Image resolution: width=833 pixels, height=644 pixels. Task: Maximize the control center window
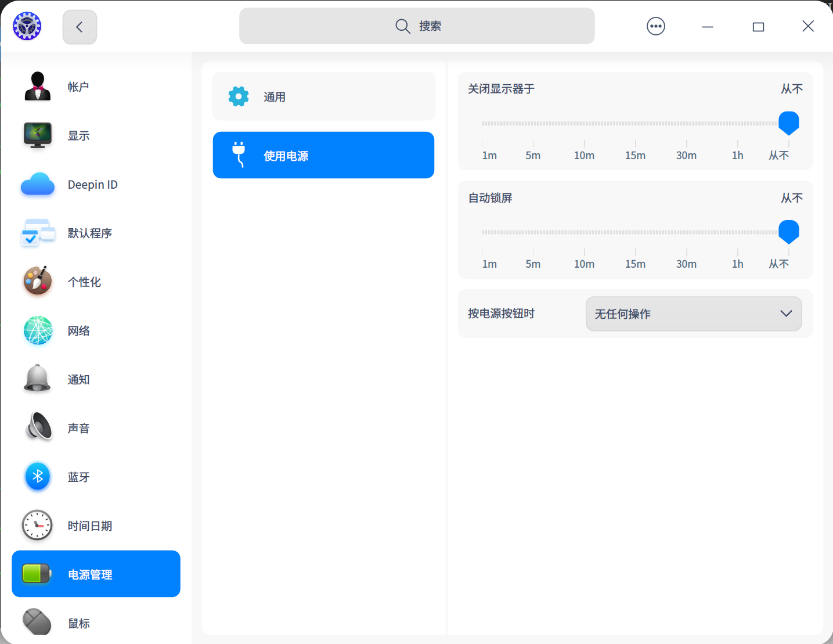pyautogui.click(x=758, y=27)
